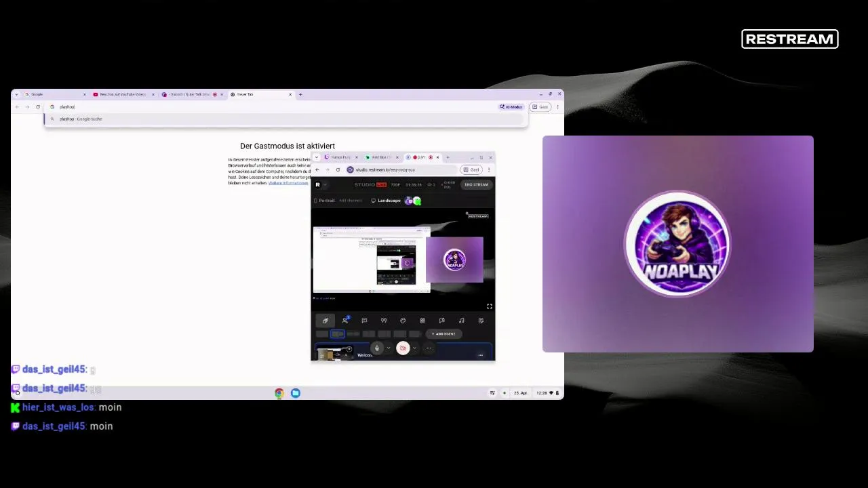Open the Weitere Informationen link
Image resolution: width=868 pixels, height=488 pixels.
(288, 183)
